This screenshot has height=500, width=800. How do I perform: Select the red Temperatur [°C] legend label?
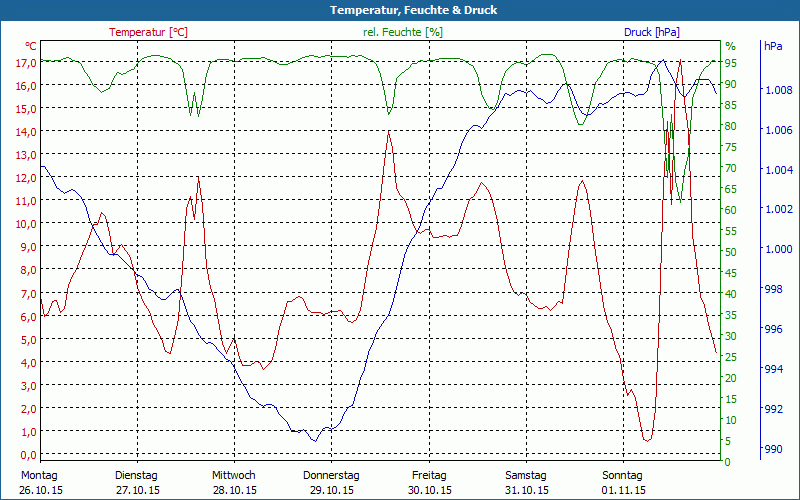(x=148, y=32)
